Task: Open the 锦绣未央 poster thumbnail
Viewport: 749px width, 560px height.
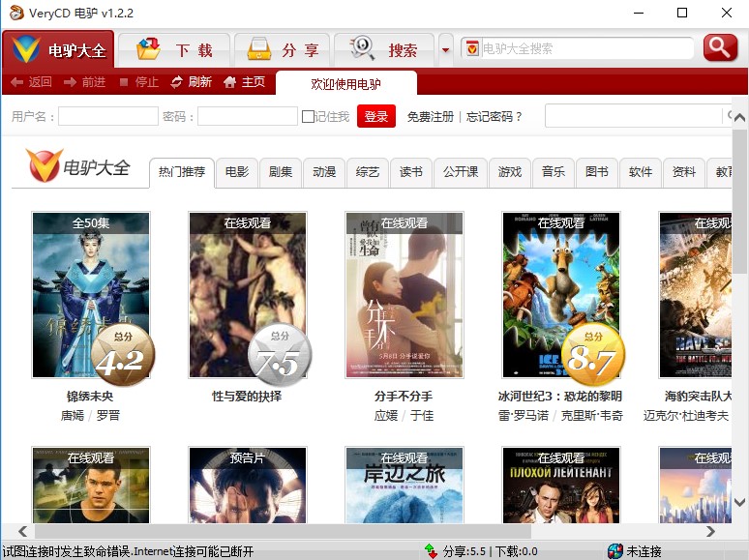Action: 91,295
